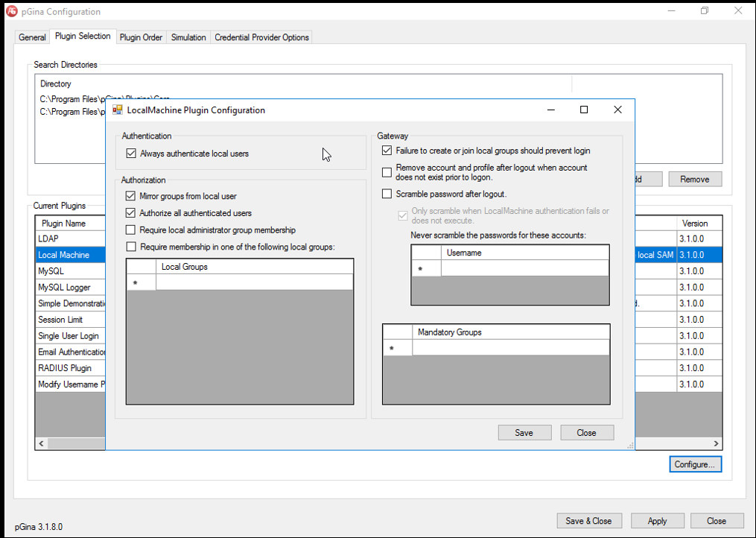Select the new-row asterisk header in Username grid

coord(426,268)
